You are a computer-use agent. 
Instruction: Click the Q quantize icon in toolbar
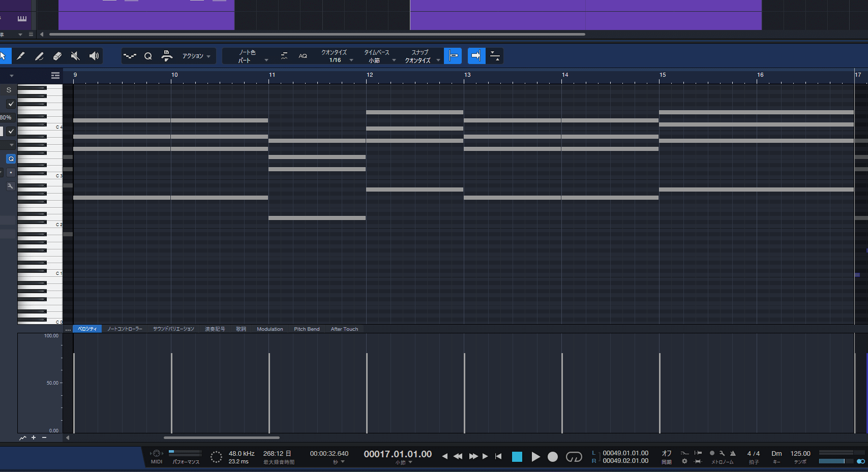(x=148, y=56)
